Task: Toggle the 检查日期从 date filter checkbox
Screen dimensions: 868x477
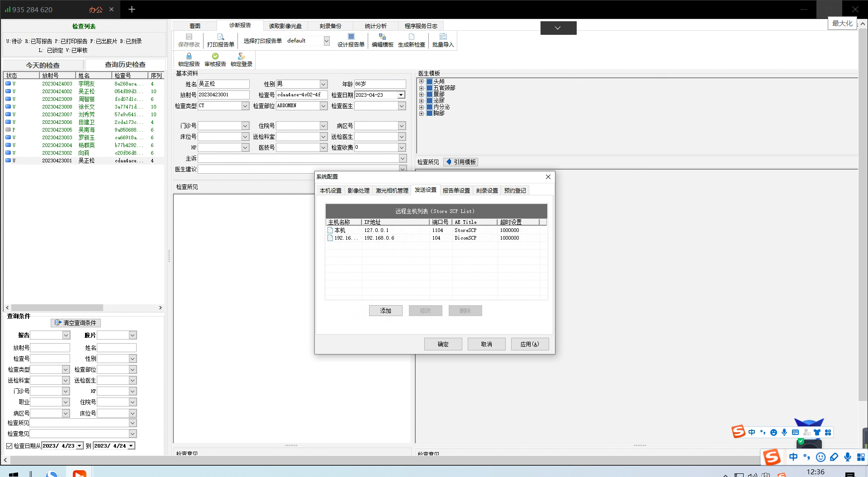Action: (x=9, y=446)
